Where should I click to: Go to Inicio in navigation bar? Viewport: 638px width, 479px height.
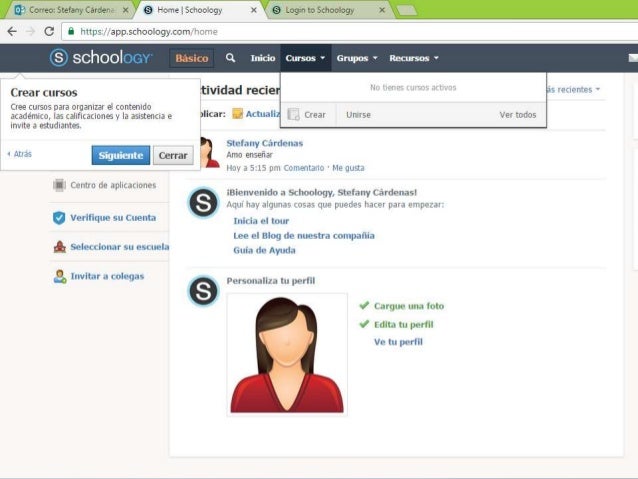pyautogui.click(x=263, y=58)
